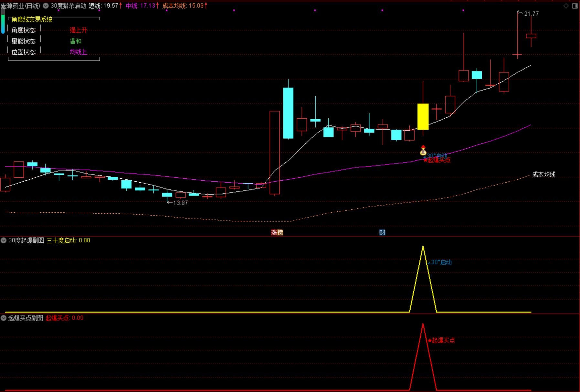Click the 量能状态: label
The width and height of the screenshot is (580, 392).
click(x=24, y=41)
